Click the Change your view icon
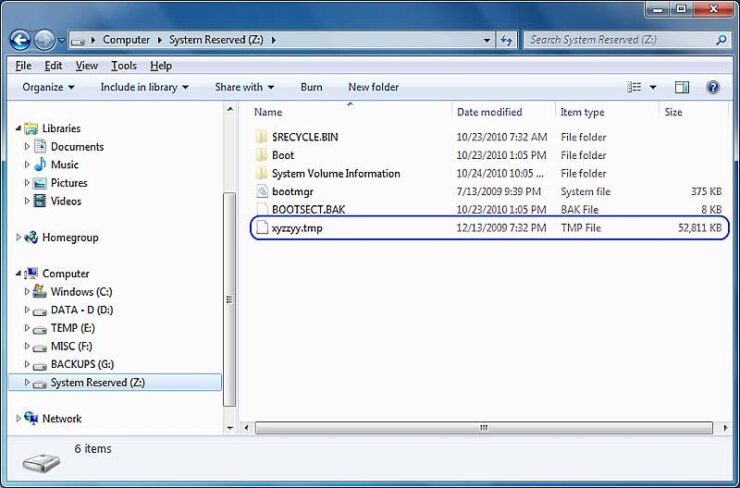Viewport: 740px width, 488px height. [x=634, y=87]
